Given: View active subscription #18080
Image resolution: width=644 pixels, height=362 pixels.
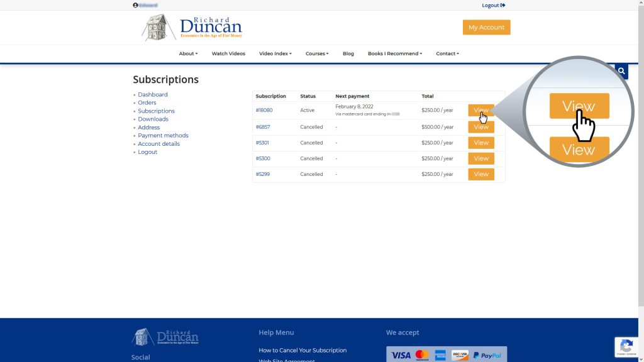Looking at the screenshot, I should pyautogui.click(x=481, y=110).
